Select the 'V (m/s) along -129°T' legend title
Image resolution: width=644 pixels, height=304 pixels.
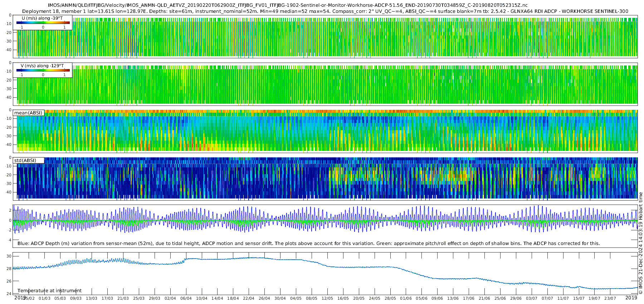pos(42,66)
